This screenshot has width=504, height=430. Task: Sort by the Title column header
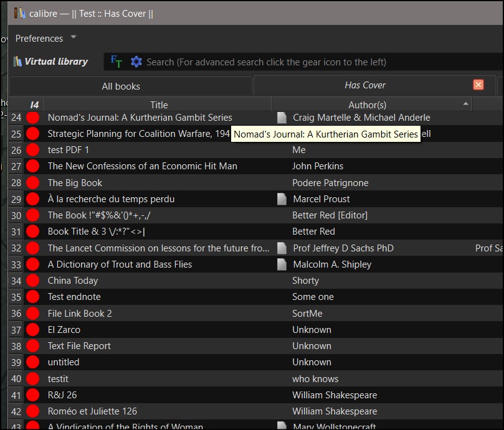click(159, 105)
